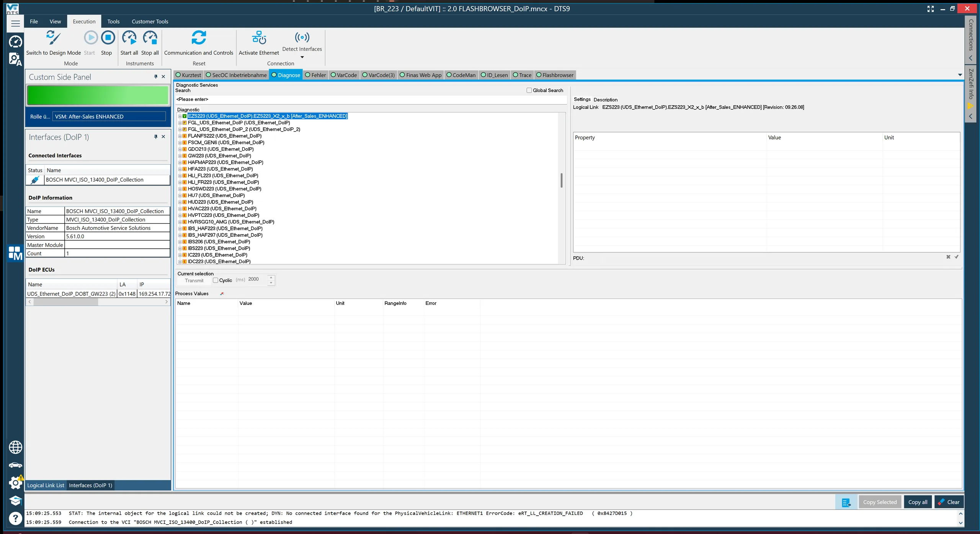The width and height of the screenshot is (980, 534).
Task: Click the log filter icon beside Copy Selected
Action: pos(846,502)
